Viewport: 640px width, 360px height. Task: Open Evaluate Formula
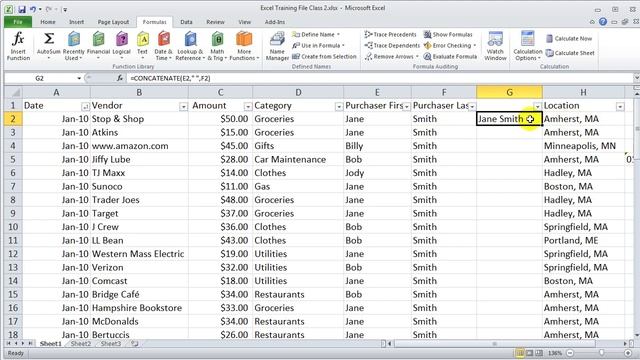point(450,57)
